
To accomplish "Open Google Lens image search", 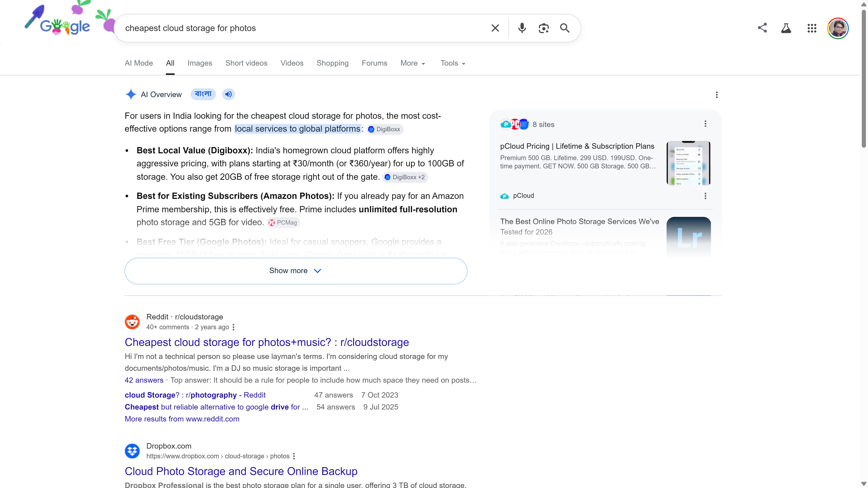I will point(543,28).
